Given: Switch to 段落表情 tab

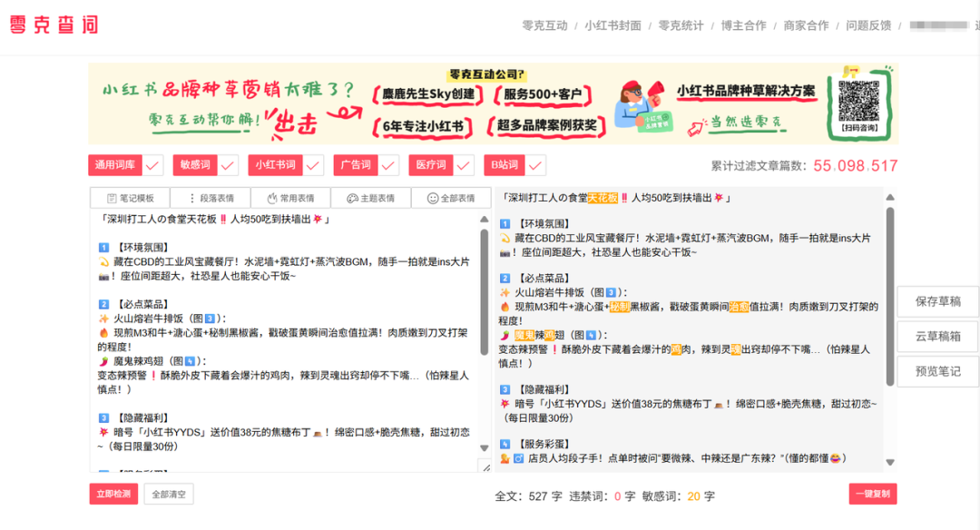Looking at the screenshot, I should pos(211,198).
